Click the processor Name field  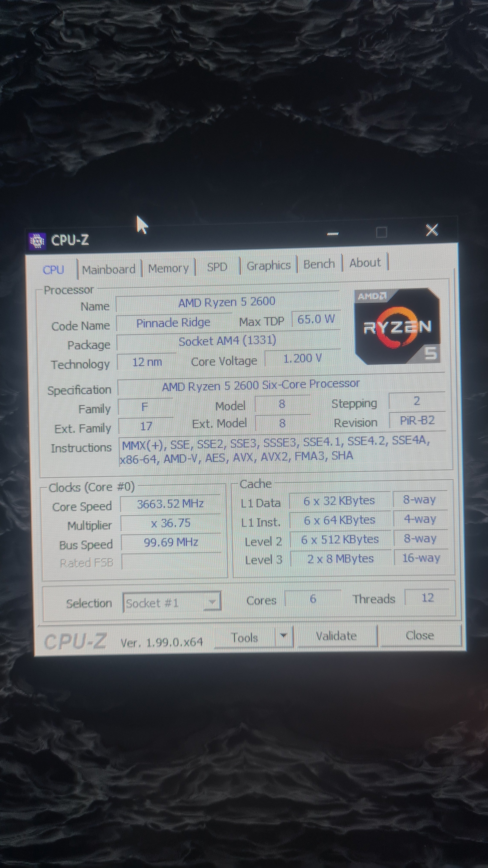[x=227, y=302]
